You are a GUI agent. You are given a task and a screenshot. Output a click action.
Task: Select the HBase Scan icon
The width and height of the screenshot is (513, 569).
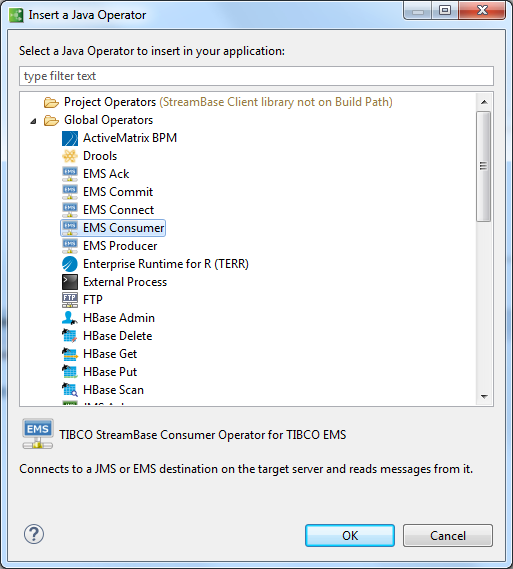70,390
